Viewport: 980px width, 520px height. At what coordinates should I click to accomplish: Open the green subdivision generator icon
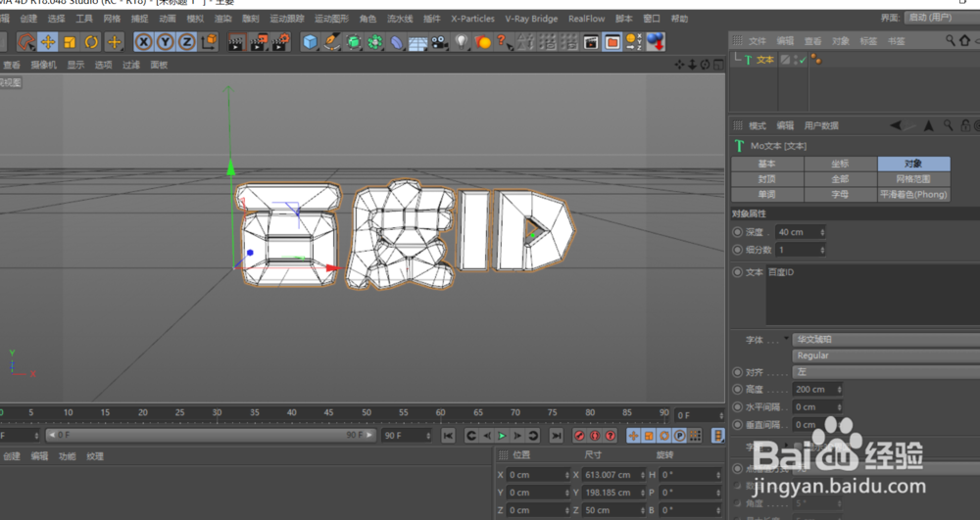353,42
